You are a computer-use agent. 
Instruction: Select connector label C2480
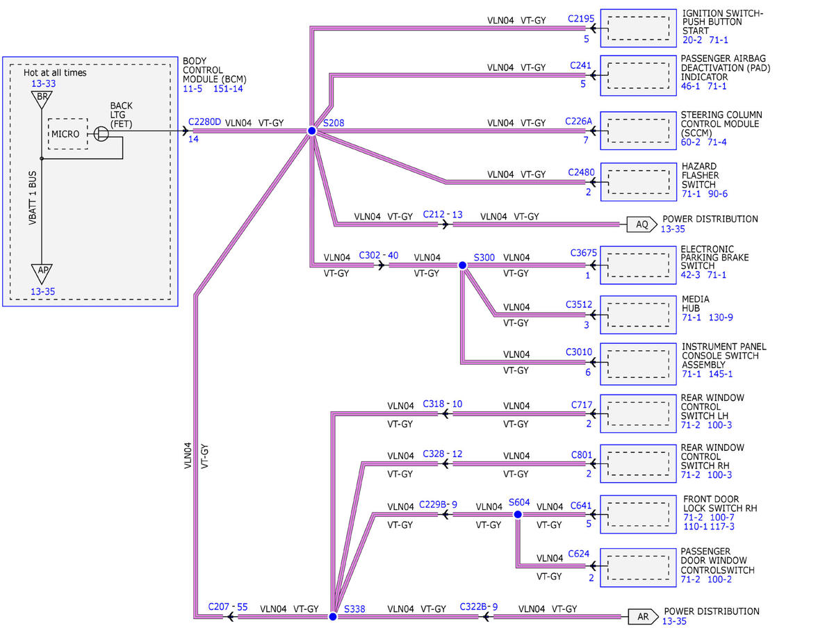coord(581,172)
